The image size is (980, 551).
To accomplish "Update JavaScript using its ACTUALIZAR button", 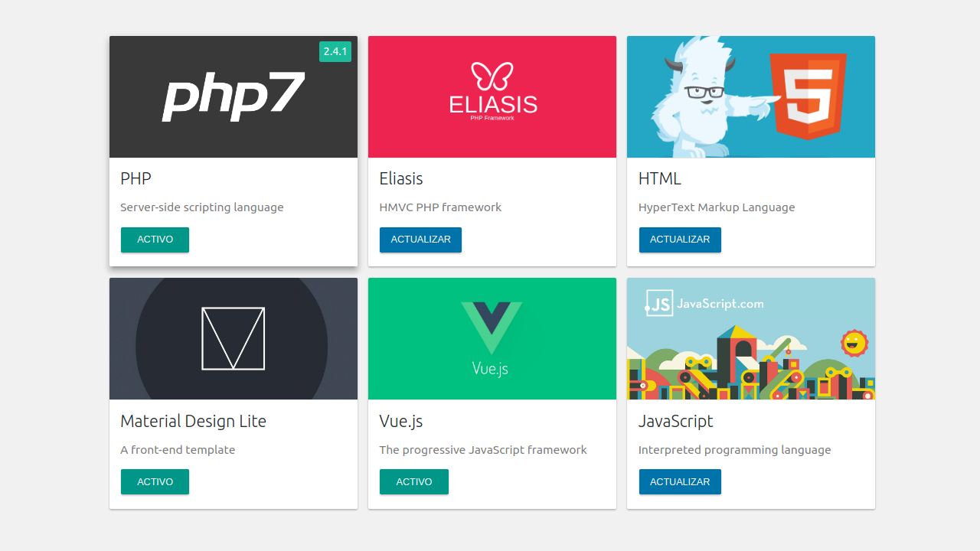I will click(x=680, y=482).
